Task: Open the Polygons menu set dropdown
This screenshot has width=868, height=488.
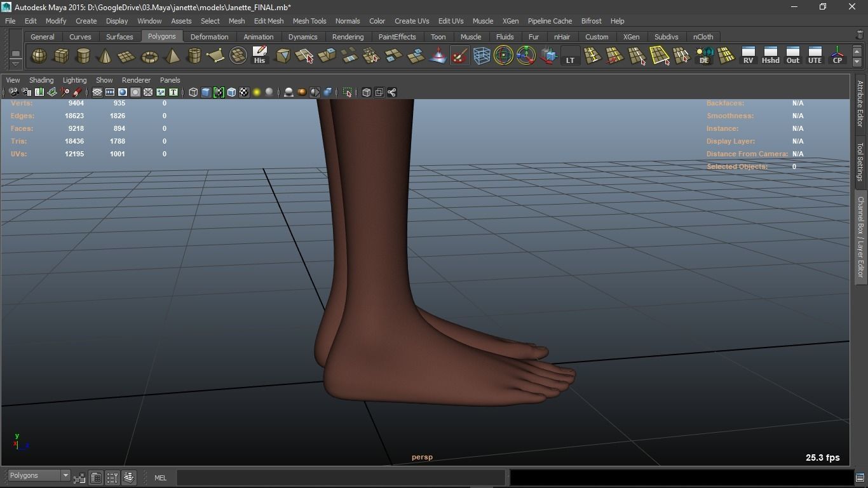Action: point(39,475)
